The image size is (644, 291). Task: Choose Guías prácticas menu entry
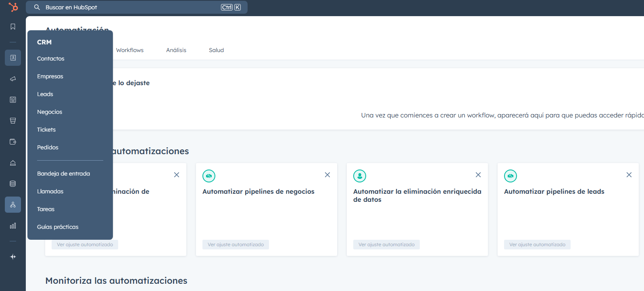click(x=58, y=227)
